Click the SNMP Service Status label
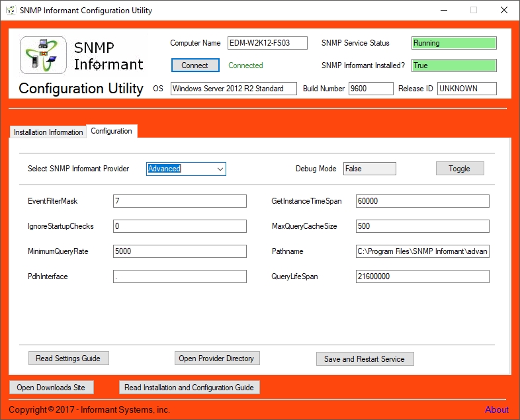The width and height of the screenshot is (520, 420). 355,43
